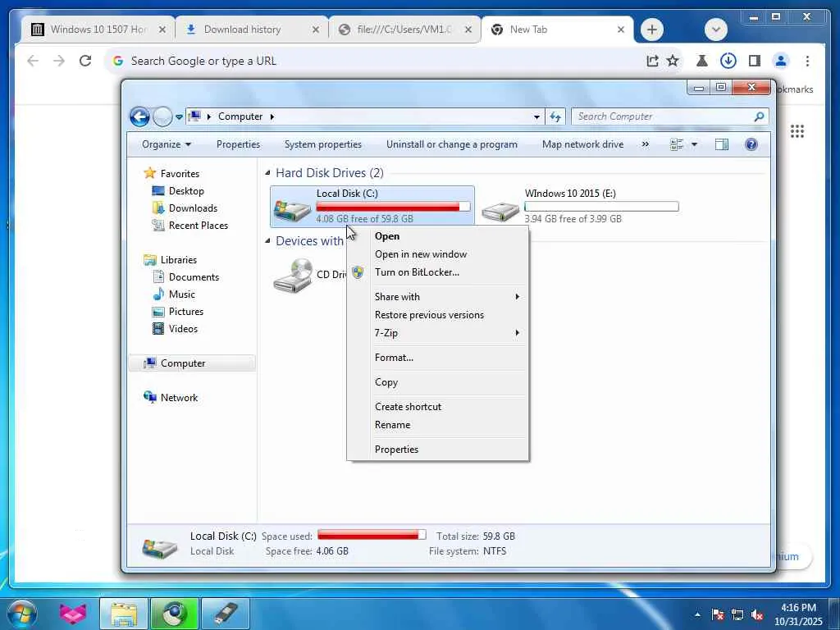
Task: Open the address bar history dropdown
Action: point(536,116)
